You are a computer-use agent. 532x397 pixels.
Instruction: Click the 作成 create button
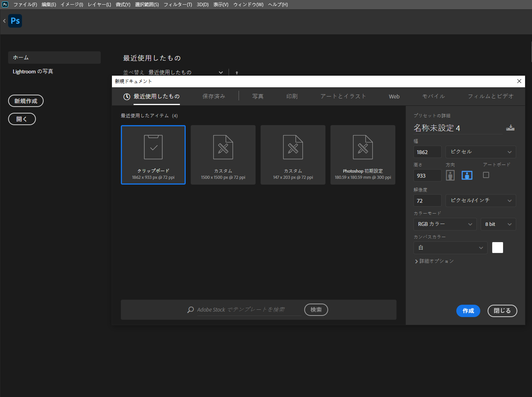[468, 311]
